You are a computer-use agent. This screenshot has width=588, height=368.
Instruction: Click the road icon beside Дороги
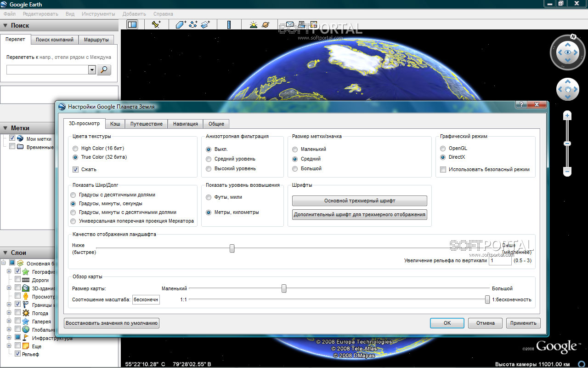click(26, 280)
